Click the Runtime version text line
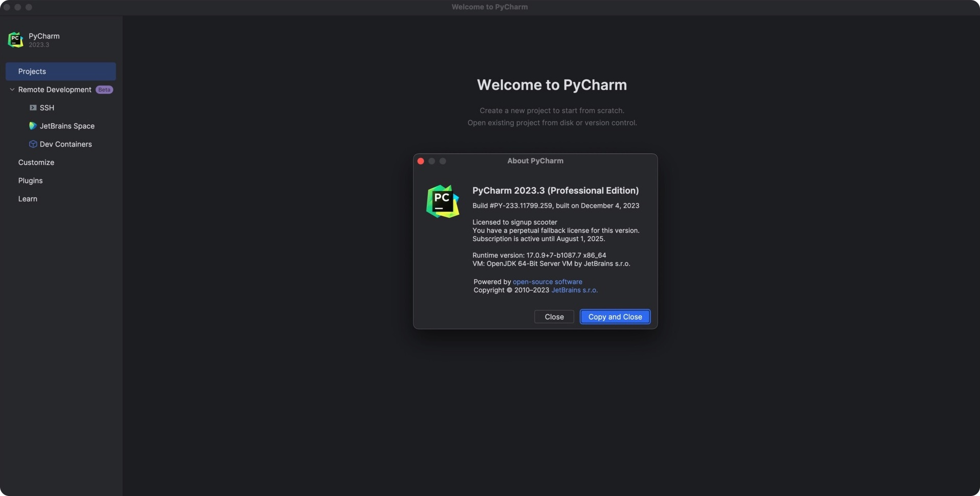 point(539,255)
